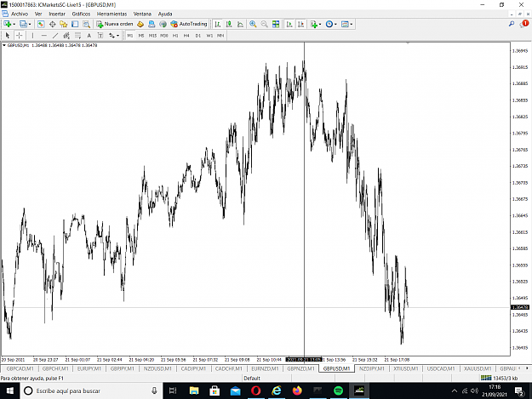
Task: Toggle AutoTrading on or off
Action: point(189,24)
